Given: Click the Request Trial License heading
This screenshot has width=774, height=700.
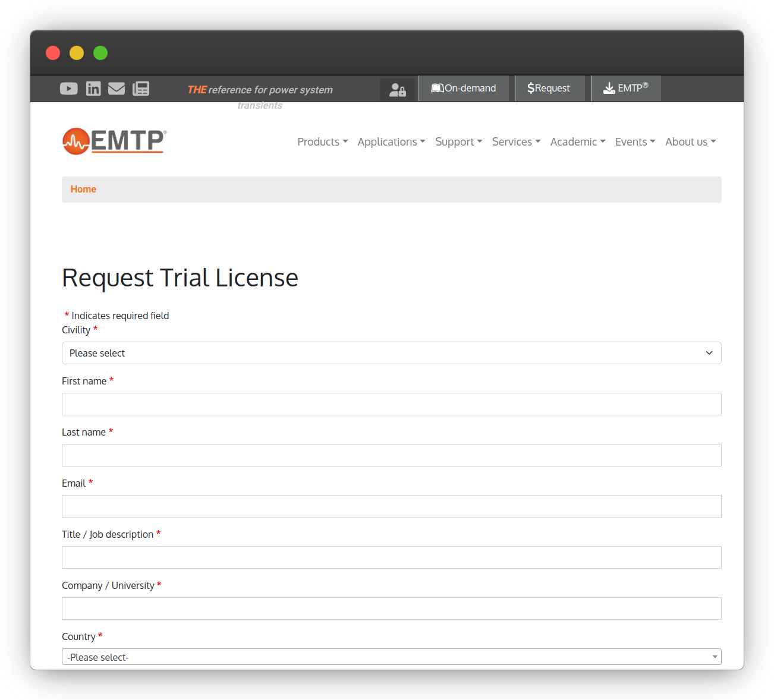Looking at the screenshot, I should pyautogui.click(x=180, y=278).
